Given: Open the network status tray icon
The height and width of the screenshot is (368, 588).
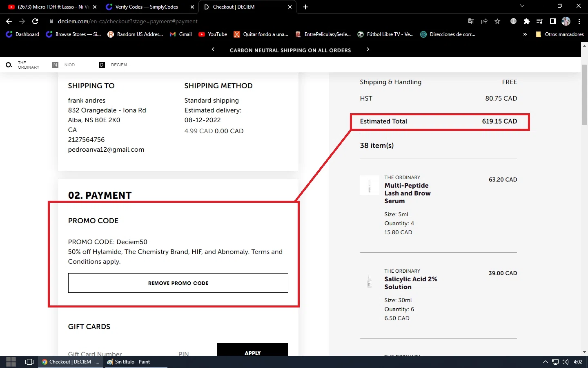Looking at the screenshot, I should point(555,362).
